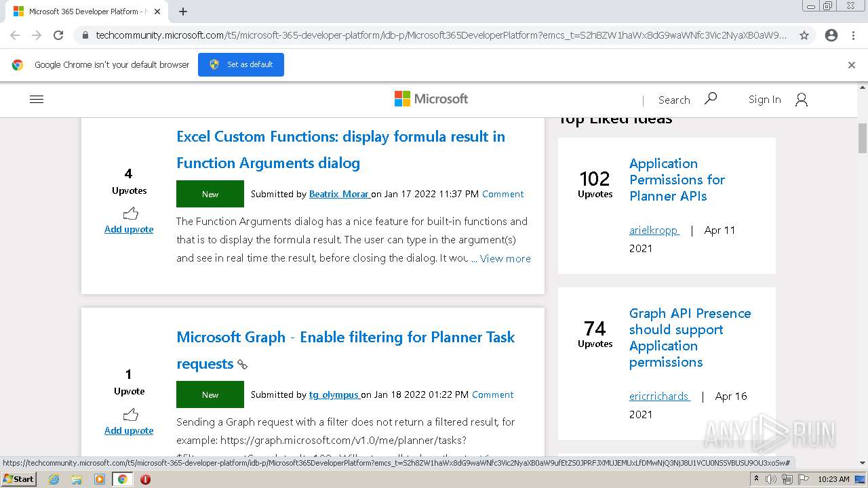The image size is (868, 488).
Task: Click the browser forward arrow
Action: (x=37, y=35)
